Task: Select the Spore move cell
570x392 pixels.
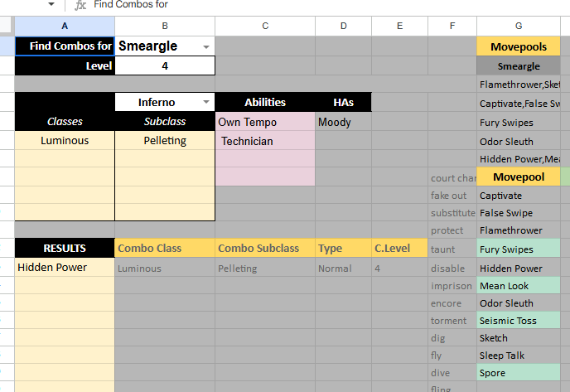Action: click(x=519, y=374)
